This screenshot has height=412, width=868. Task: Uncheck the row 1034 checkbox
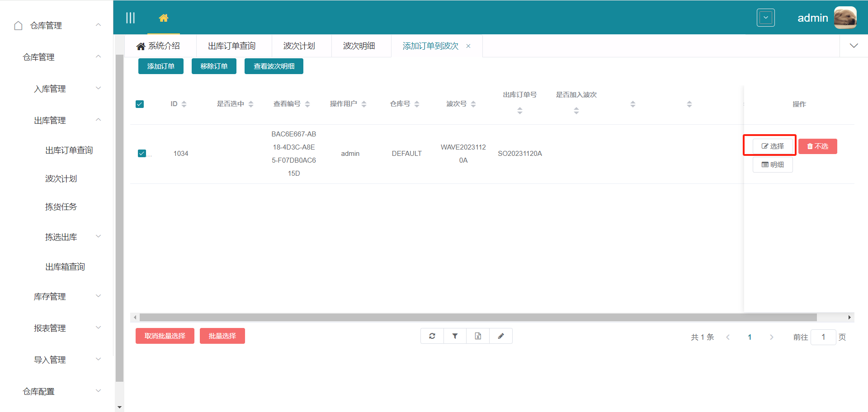[x=142, y=154]
